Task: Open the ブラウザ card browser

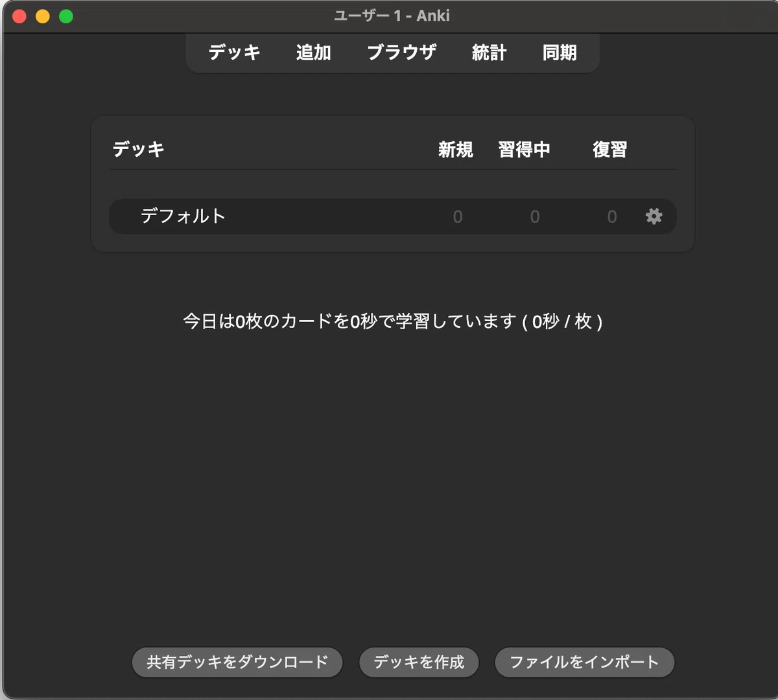Action: coord(401,52)
